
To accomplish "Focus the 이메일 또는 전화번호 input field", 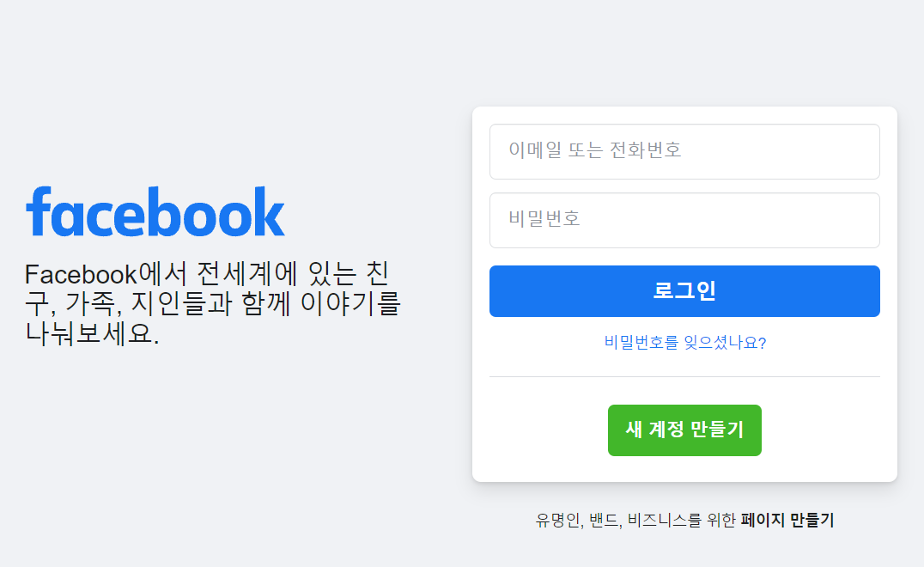I will (x=684, y=151).
